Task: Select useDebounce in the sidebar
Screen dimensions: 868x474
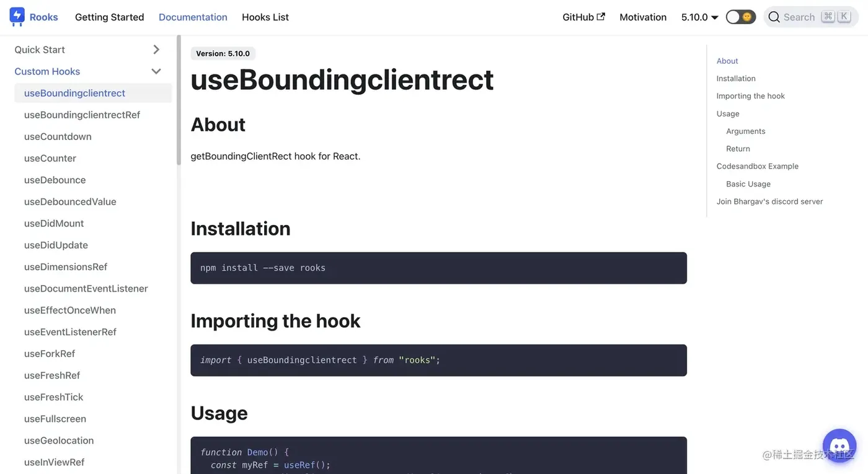Action: 55,179
